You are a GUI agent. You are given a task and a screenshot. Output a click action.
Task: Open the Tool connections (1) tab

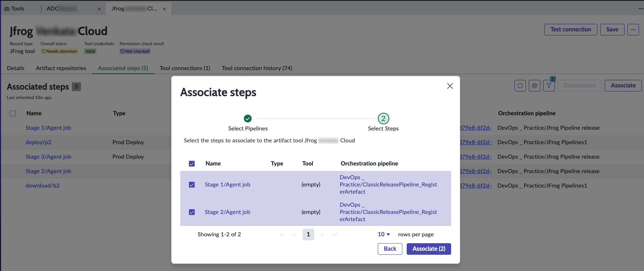point(185,68)
